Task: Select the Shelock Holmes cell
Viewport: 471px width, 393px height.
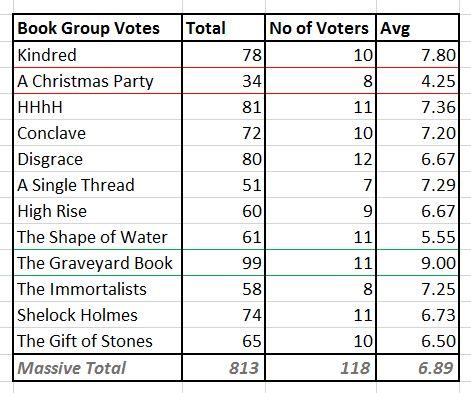Action: (98, 315)
